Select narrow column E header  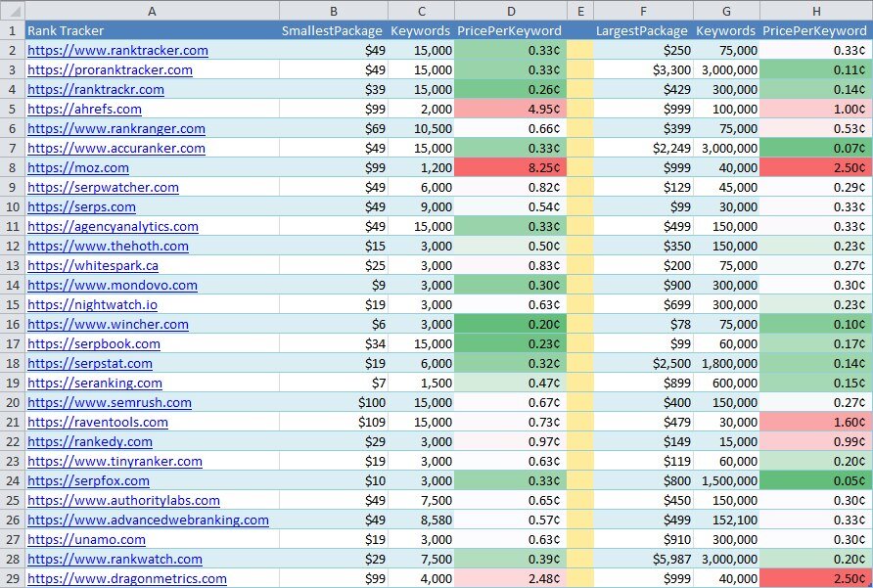tap(580, 11)
